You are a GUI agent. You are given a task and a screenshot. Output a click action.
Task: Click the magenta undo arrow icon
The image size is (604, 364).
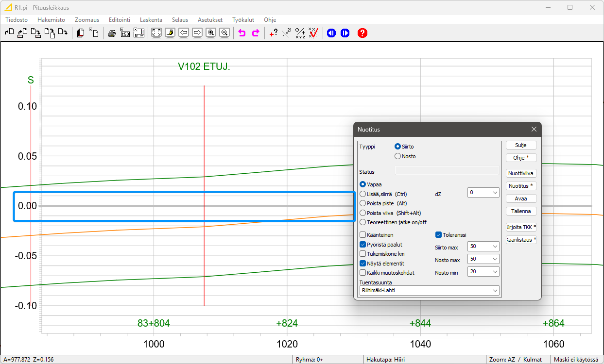242,33
